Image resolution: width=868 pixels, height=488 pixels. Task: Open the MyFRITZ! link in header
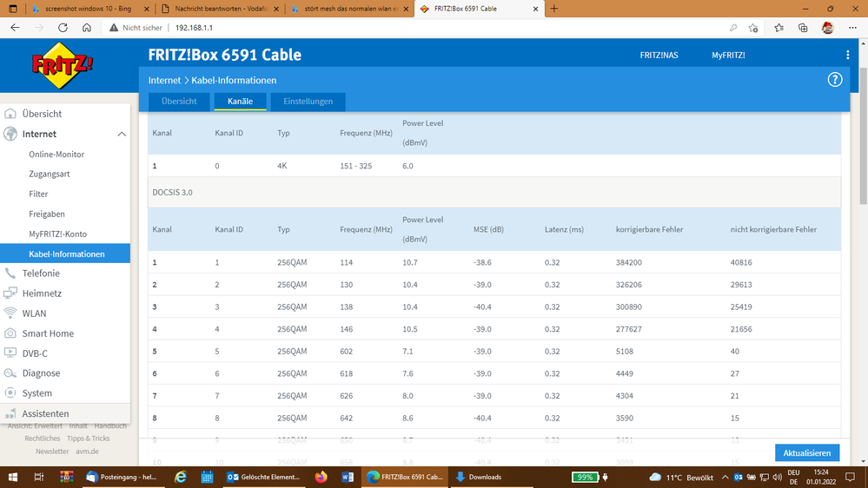tap(728, 56)
